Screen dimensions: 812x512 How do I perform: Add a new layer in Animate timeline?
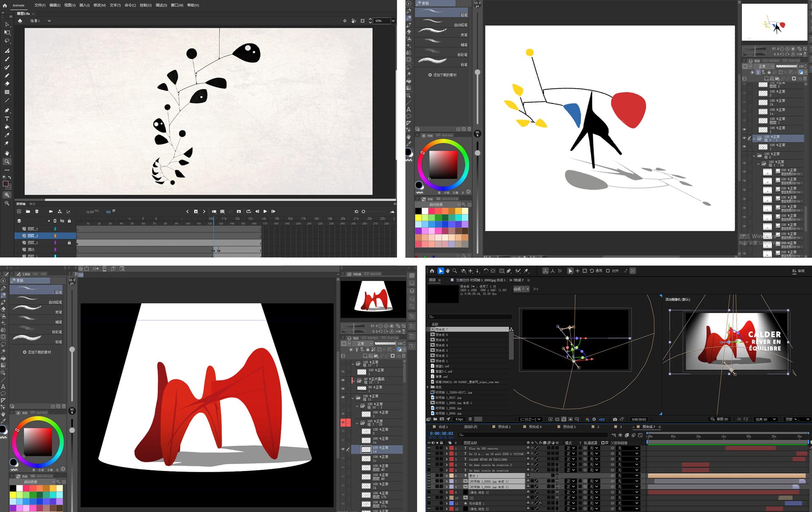[19, 212]
